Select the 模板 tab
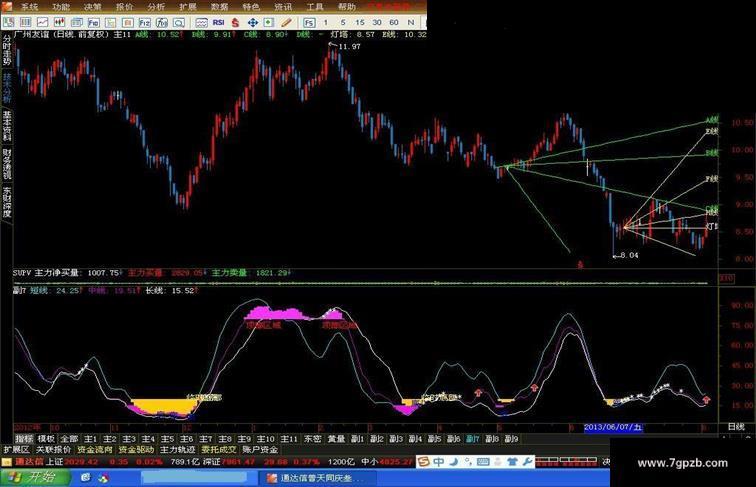The image size is (756, 487). pos(46,439)
